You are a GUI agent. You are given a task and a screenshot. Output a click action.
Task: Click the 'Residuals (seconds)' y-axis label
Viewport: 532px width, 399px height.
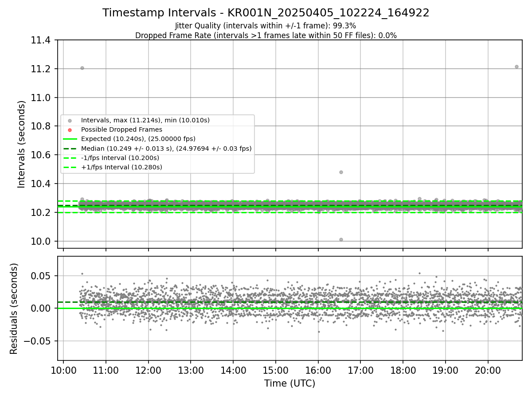tap(14, 309)
